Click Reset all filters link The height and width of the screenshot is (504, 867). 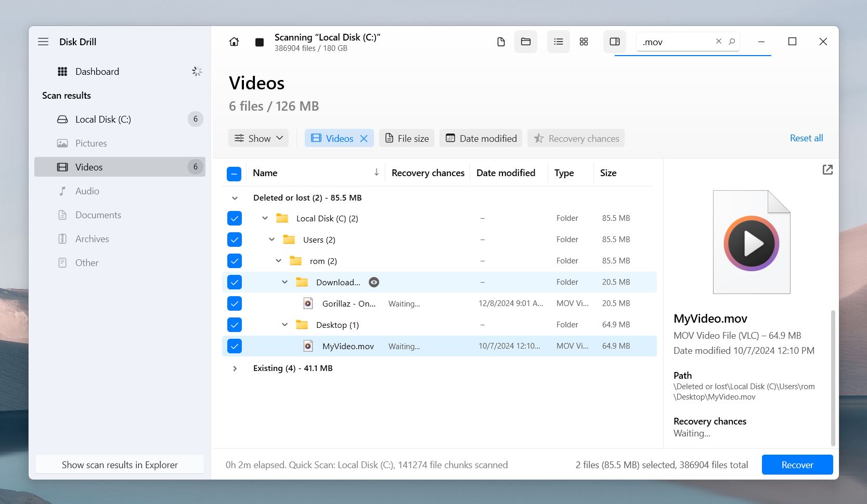[x=806, y=138]
